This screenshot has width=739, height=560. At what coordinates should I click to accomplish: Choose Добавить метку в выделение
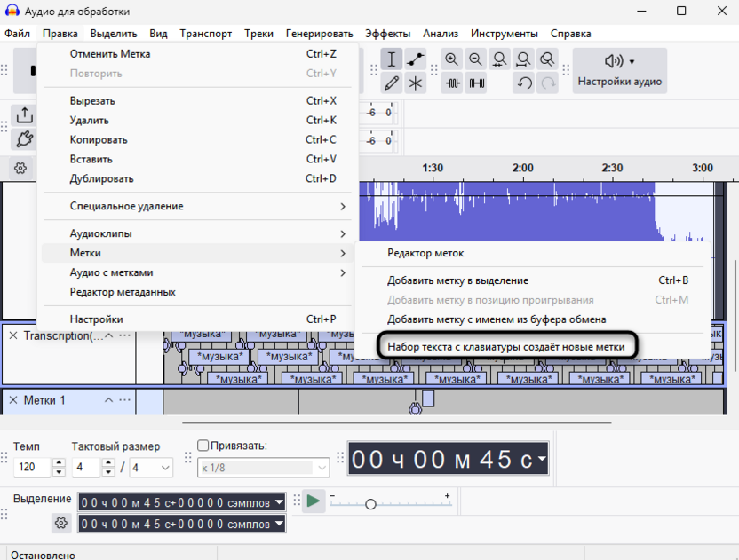pyautogui.click(x=533, y=280)
